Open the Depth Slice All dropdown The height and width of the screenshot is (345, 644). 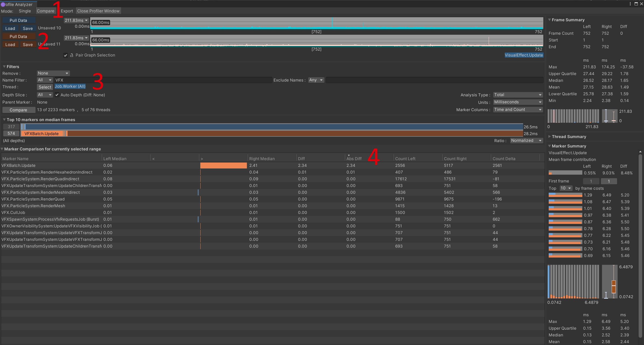[45, 95]
